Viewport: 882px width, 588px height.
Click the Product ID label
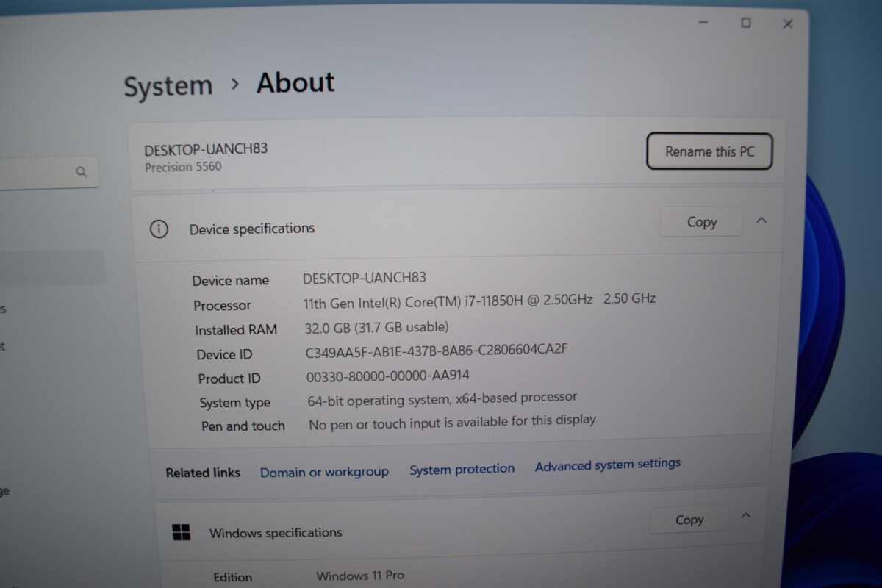pyautogui.click(x=229, y=379)
